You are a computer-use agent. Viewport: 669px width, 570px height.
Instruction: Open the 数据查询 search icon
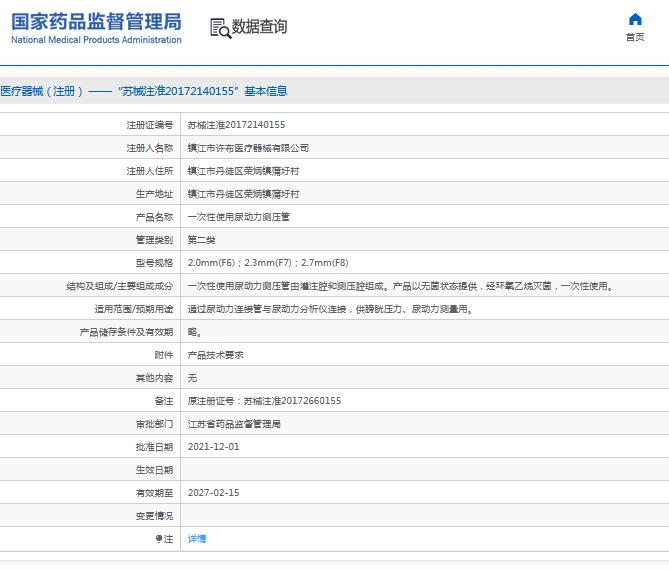[221, 28]
